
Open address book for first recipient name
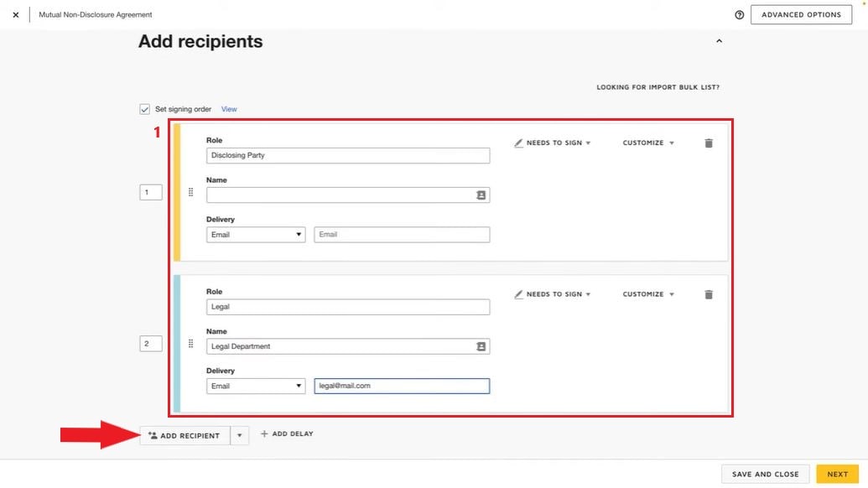[481, 195]
